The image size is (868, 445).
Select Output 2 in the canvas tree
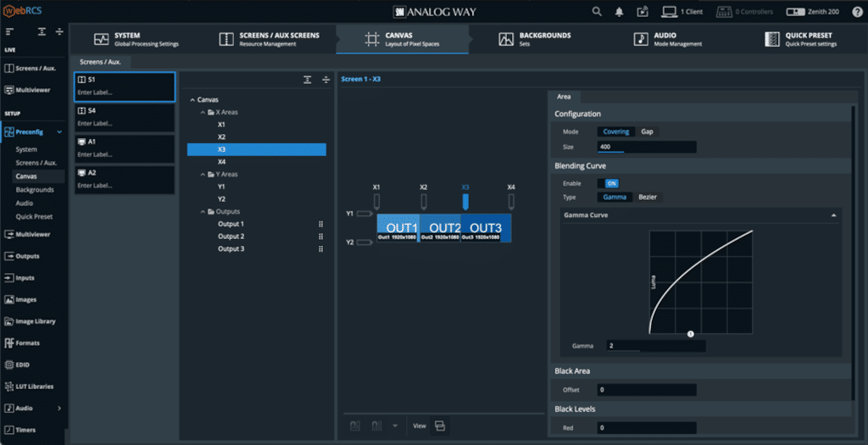pos(231,236)
